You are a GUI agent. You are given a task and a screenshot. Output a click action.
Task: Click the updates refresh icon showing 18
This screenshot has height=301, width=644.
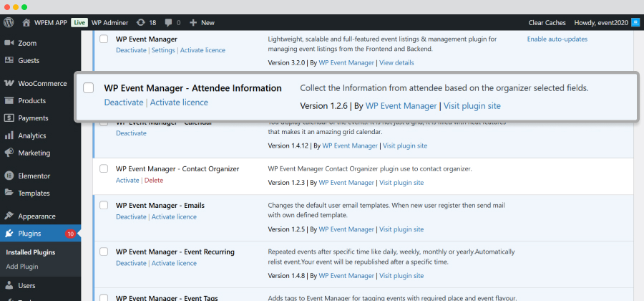140,23
